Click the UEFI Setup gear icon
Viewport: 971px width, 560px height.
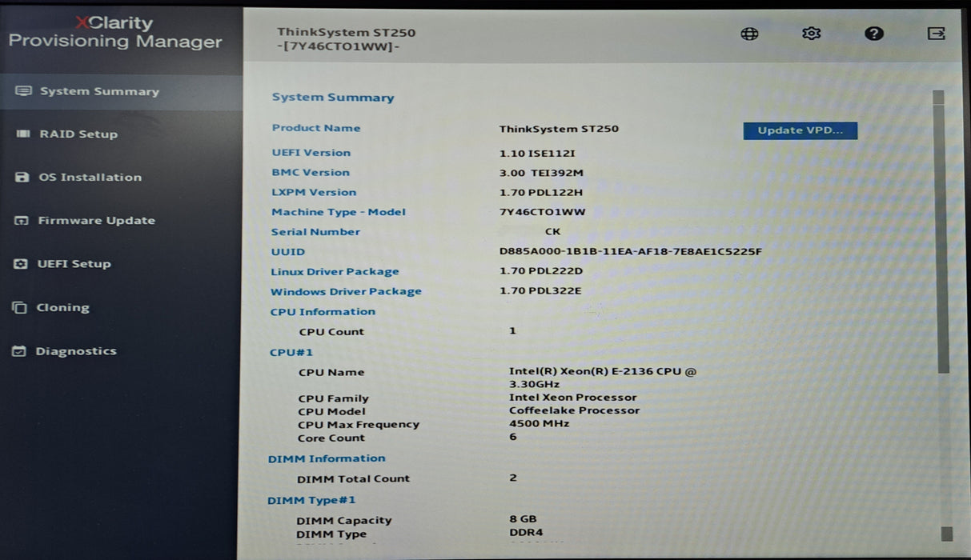point(22,264)
